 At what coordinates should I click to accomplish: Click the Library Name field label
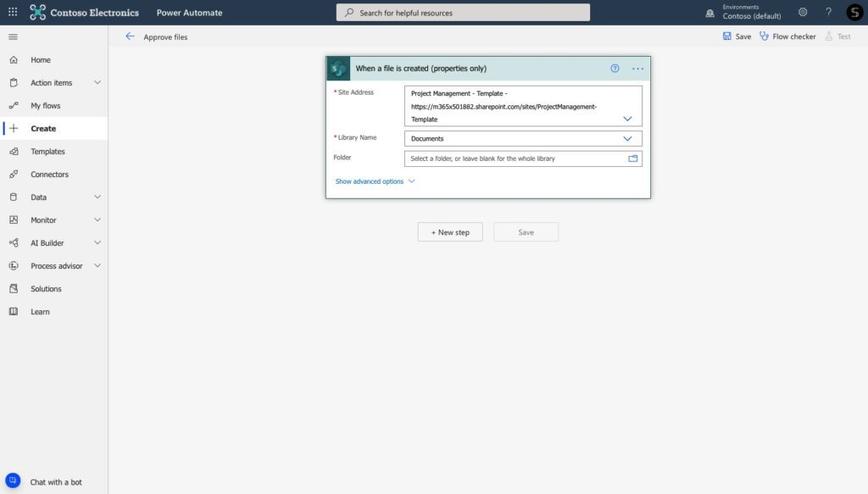coord(357,137)
